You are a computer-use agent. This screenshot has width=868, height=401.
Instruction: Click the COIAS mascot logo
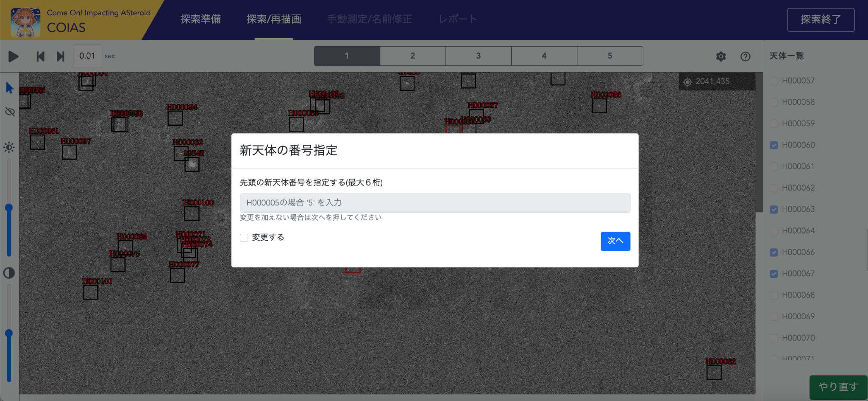pyautogui.click(x=25, y=21)
